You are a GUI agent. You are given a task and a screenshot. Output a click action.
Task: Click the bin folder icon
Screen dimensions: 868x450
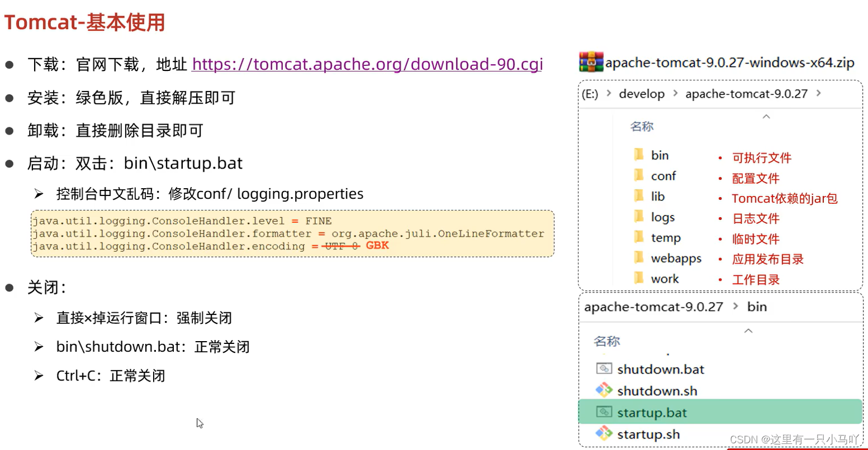(x=639, y=155)
